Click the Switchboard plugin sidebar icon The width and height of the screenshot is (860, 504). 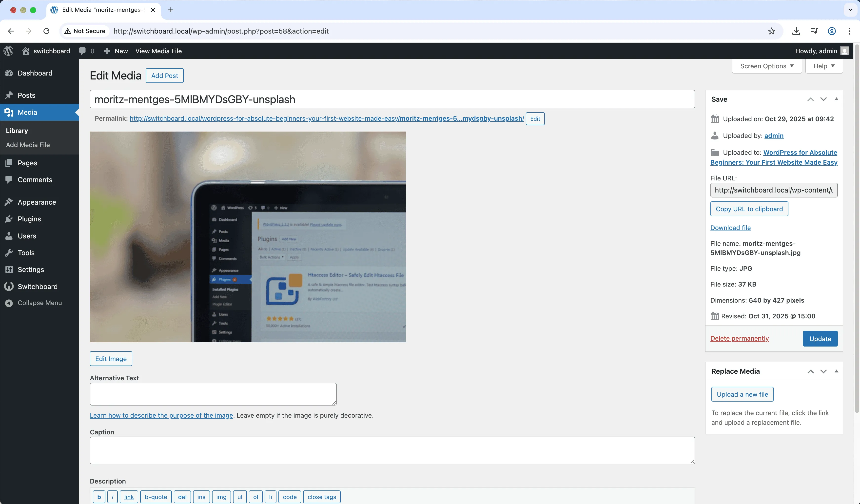(x=9, y=286)
